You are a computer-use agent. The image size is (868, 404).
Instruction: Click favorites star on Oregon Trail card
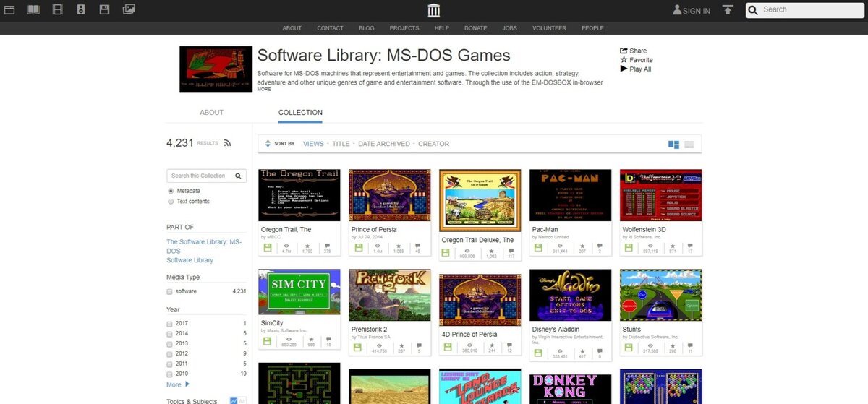tap(307, 246)
